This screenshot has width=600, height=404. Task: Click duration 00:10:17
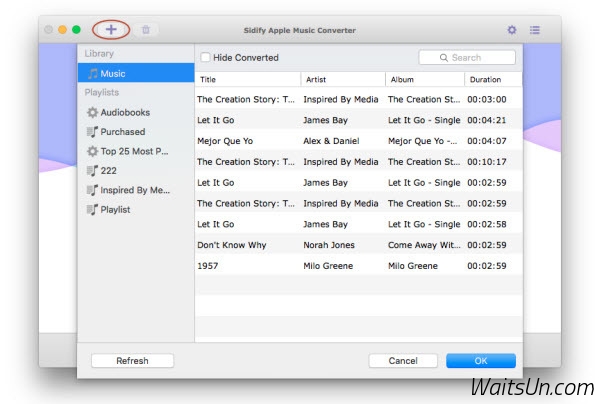click(487, 162)
